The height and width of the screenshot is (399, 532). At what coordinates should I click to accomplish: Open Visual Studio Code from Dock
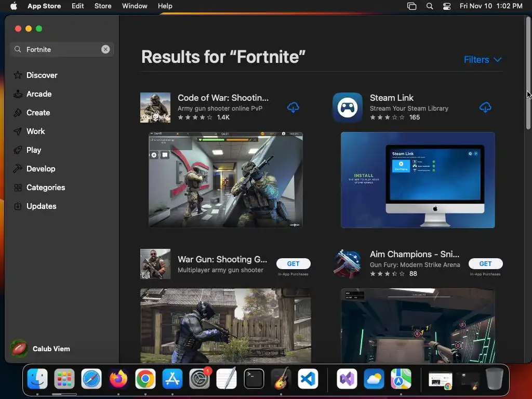pyautogui.click(x=308, y=379)
